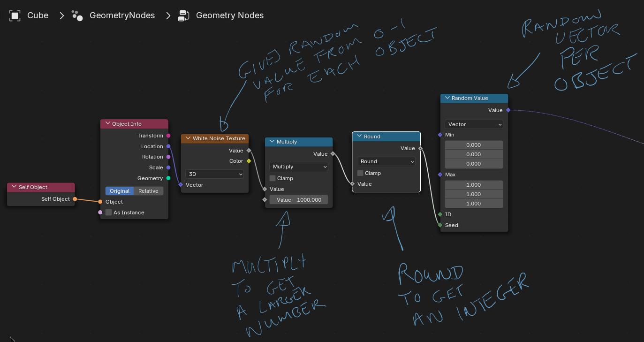Click the Cube object icon in breadcrumb

pyautogui.click(x=15, y=15)
